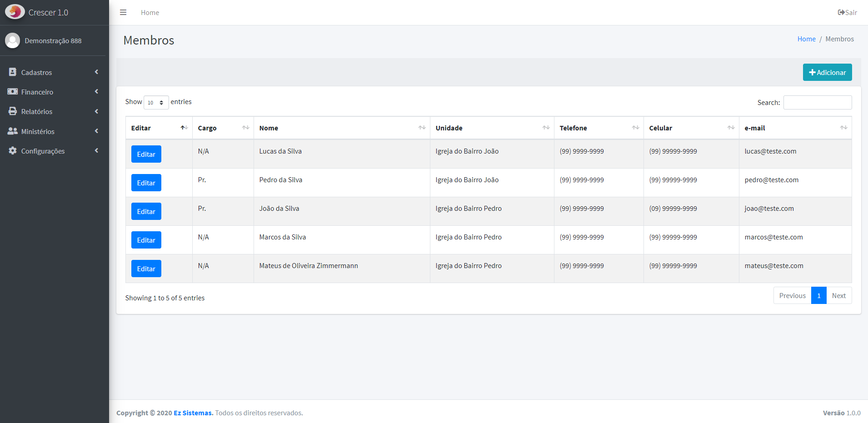Focus the Search input field
Image resolution: width=868 pixels, height=423 pixels.
tap(817, 103)
